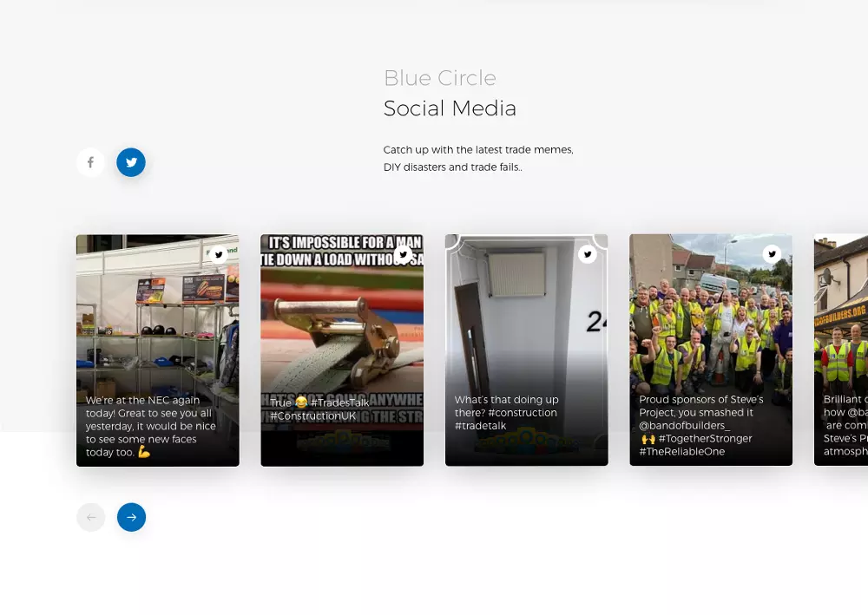Click the #ConstructionUK hashtag
This screenshot has width=868, height=615.
(312, 415)
